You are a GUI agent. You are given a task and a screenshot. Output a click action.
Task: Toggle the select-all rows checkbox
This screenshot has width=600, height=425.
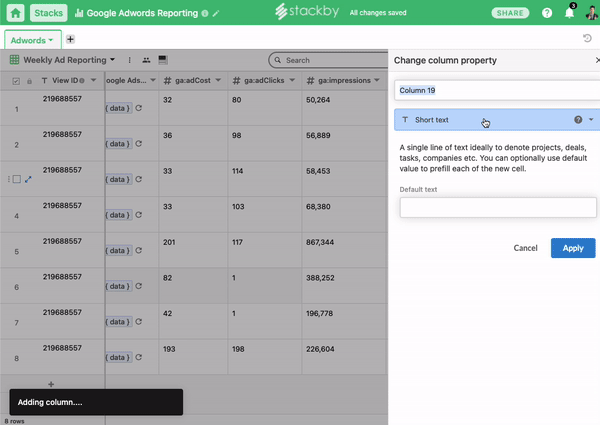tap(16, 81)
